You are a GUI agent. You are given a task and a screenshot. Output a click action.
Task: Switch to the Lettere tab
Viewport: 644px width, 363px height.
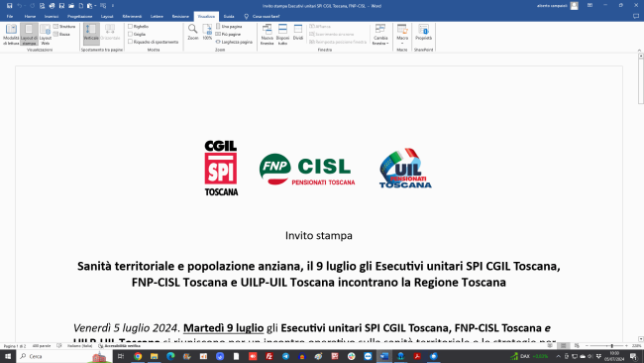click(157, 17)
